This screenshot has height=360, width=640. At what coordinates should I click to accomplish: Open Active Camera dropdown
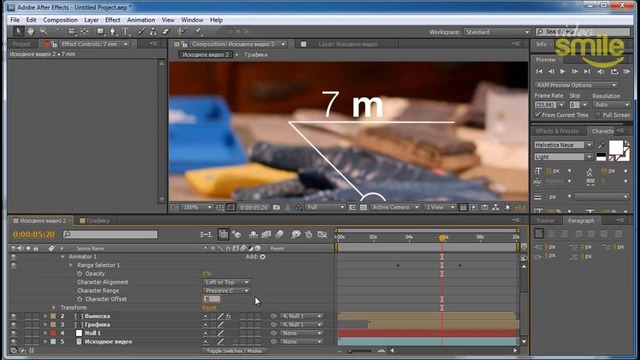(395, 207)
